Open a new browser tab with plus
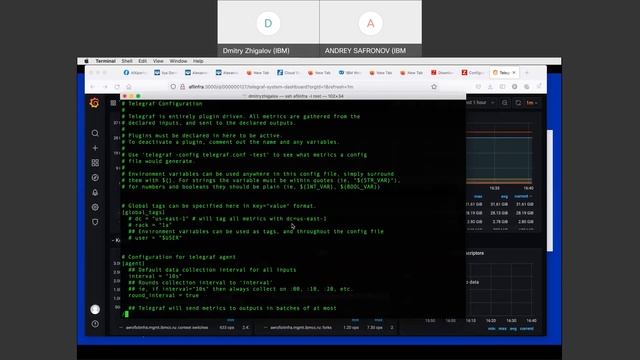This screenshot has height=360, width=640. click(527, 73)
